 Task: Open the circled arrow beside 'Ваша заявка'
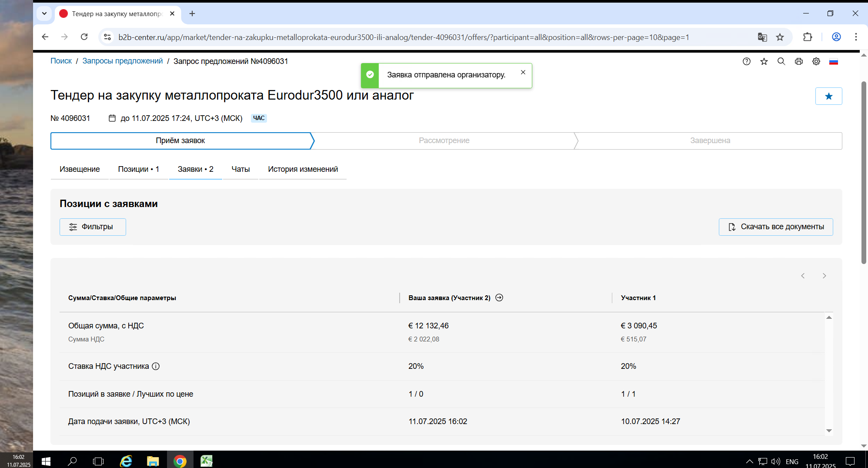click(499, 298)
